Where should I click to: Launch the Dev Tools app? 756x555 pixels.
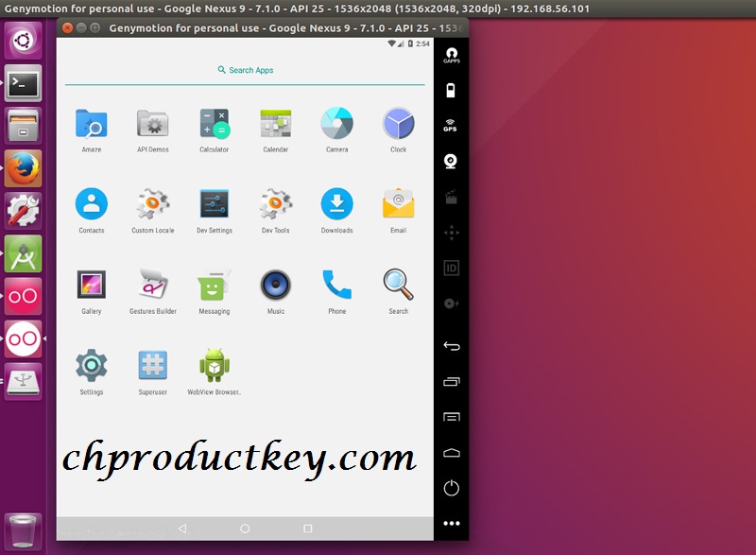pos(276,204)
